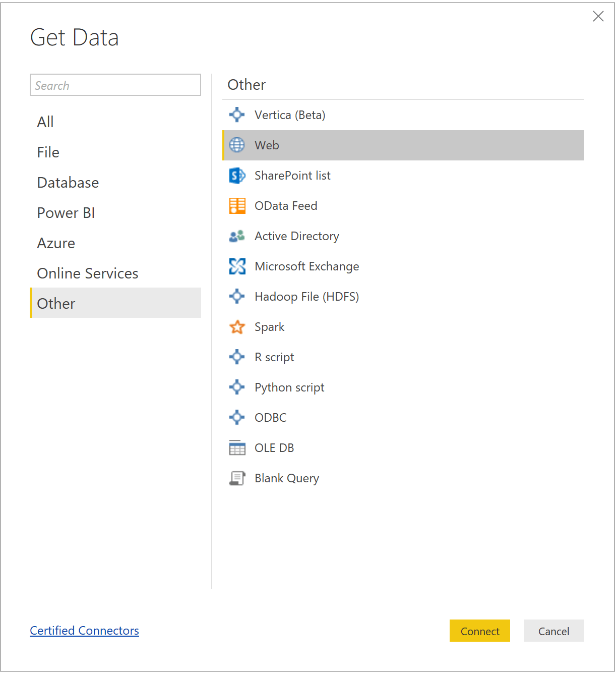616x674 pixels.
Task: Select the Microsoft Exchange icon
Action: coord(237,266)
